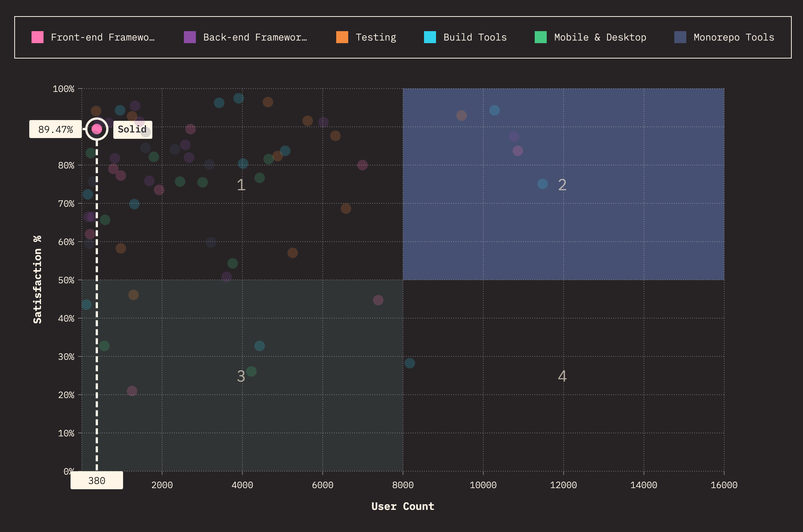Image resolution: width=803 pixels, height=532 pixels.
Task: Click the quadrant 4 number label
Action: (562, 376)
